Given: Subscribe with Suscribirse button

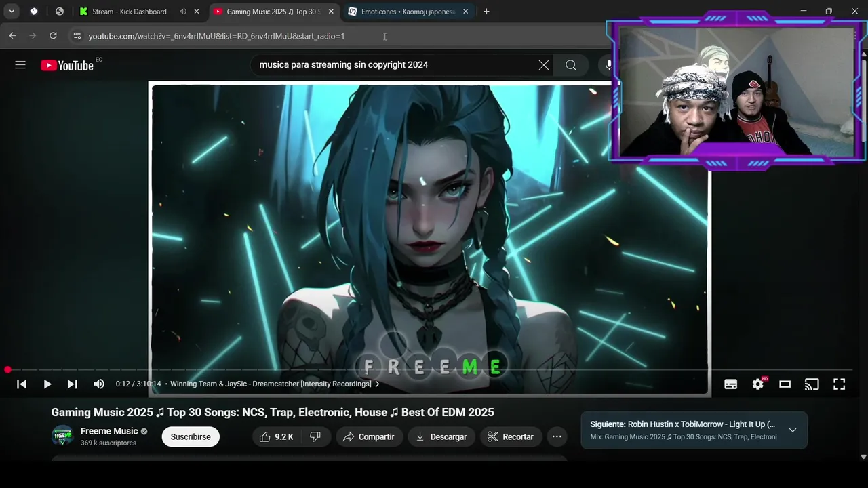Looking at the screenshot, I should coord(191,437).
